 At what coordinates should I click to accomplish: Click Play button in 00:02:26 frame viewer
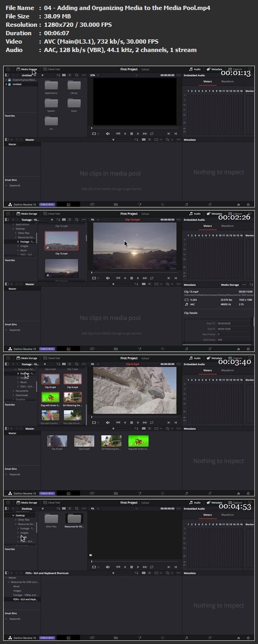(138, 278)
